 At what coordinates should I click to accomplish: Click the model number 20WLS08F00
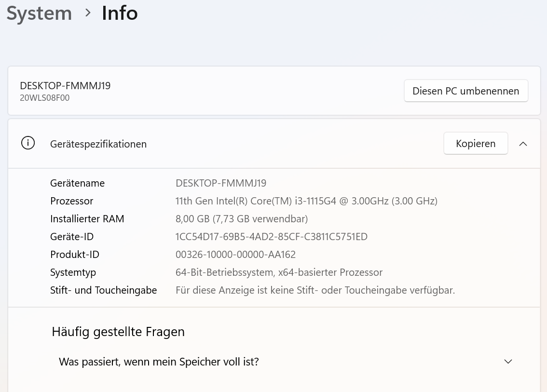tap(45, 98)
